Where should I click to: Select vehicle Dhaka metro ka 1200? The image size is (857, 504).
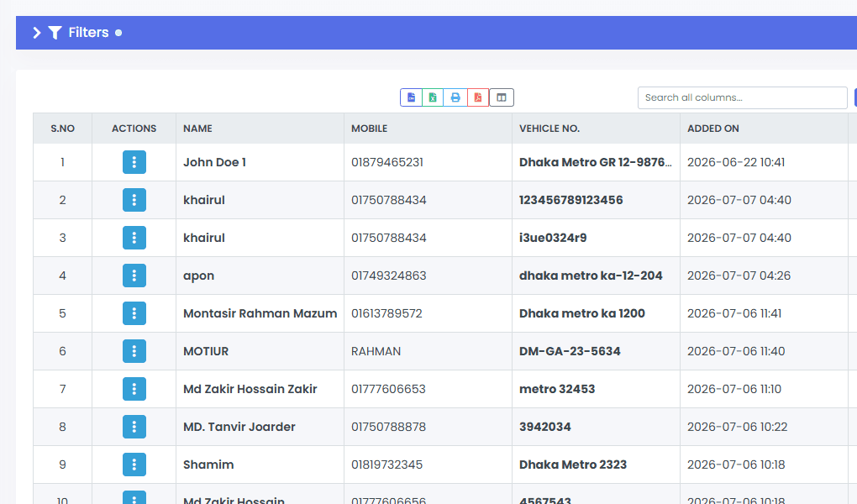582,313
